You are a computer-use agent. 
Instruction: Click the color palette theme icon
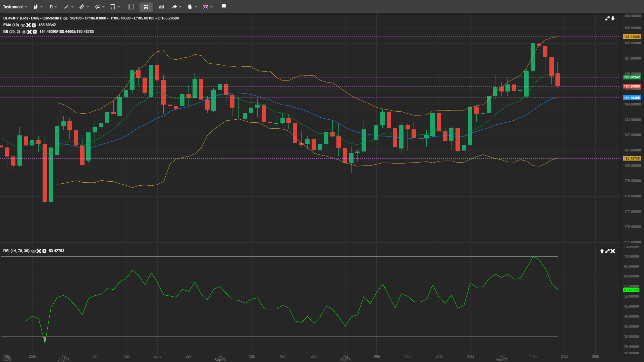click(x=190, y=7)
